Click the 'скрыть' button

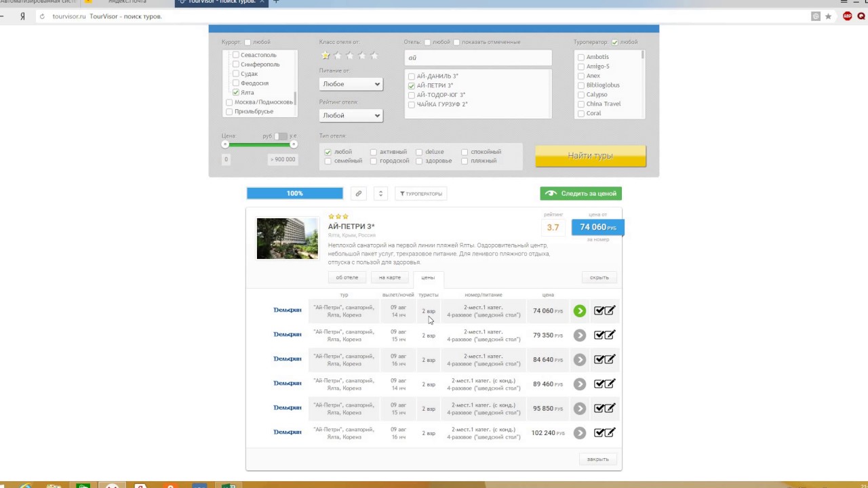pos(599,277)
